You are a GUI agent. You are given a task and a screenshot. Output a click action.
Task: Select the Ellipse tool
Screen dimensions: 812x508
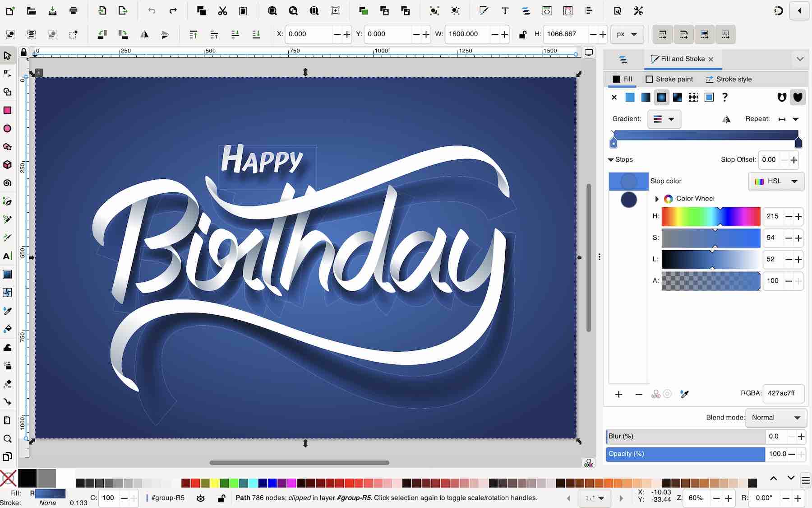tap(7, 129)
